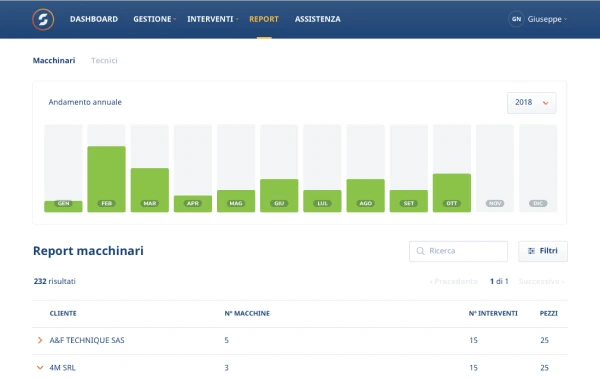600x380 pixels.
Task: Click the GEN bar in chart
Action: (63, 206)
